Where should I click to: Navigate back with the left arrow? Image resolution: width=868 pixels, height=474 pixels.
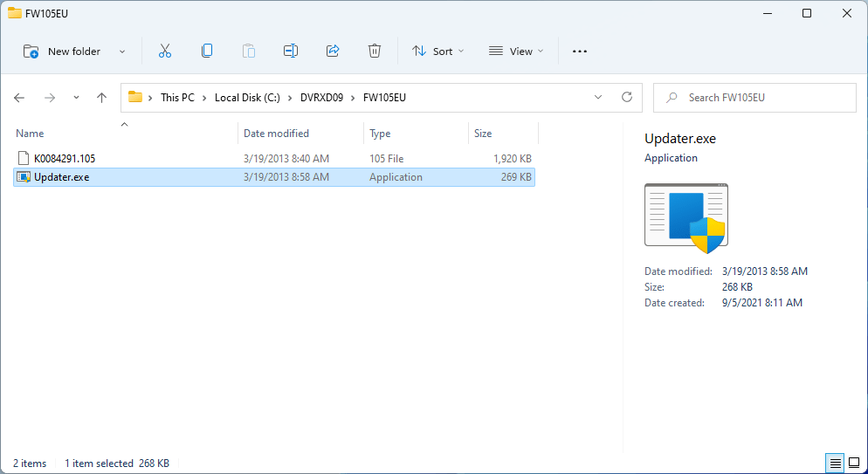click(20, 98)
